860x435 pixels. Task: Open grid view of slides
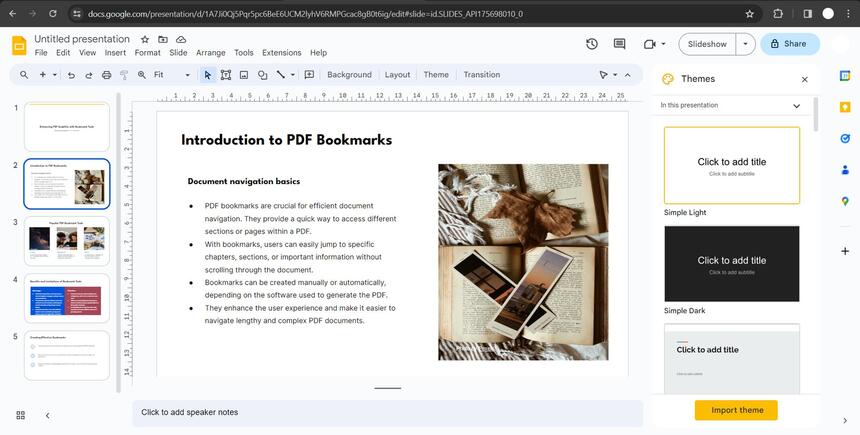click(20, 415)
